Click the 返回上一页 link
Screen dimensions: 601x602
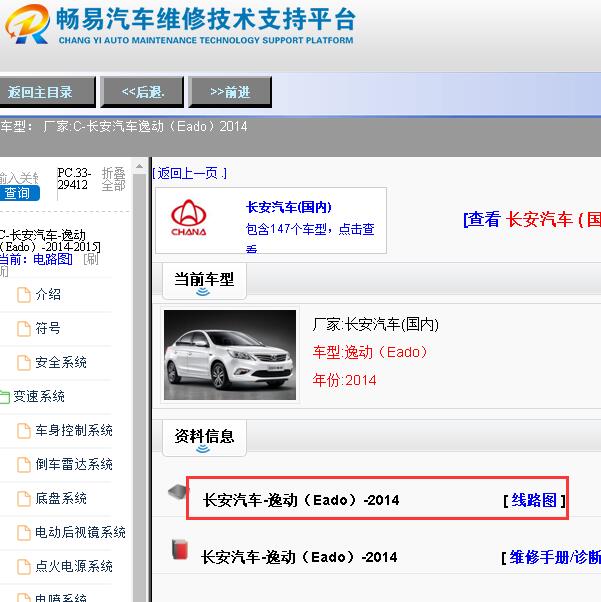coord(190,173)
